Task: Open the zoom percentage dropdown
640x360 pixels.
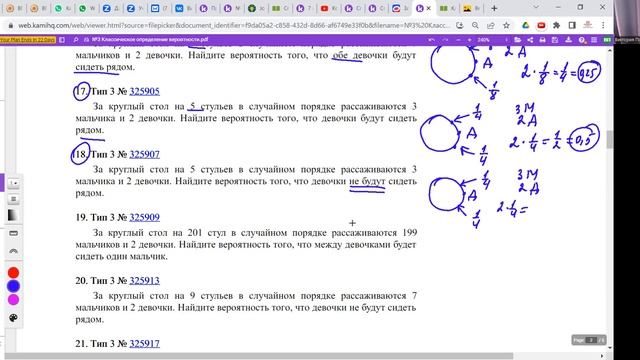Action: pyautogui.click(x=484, y=40)
